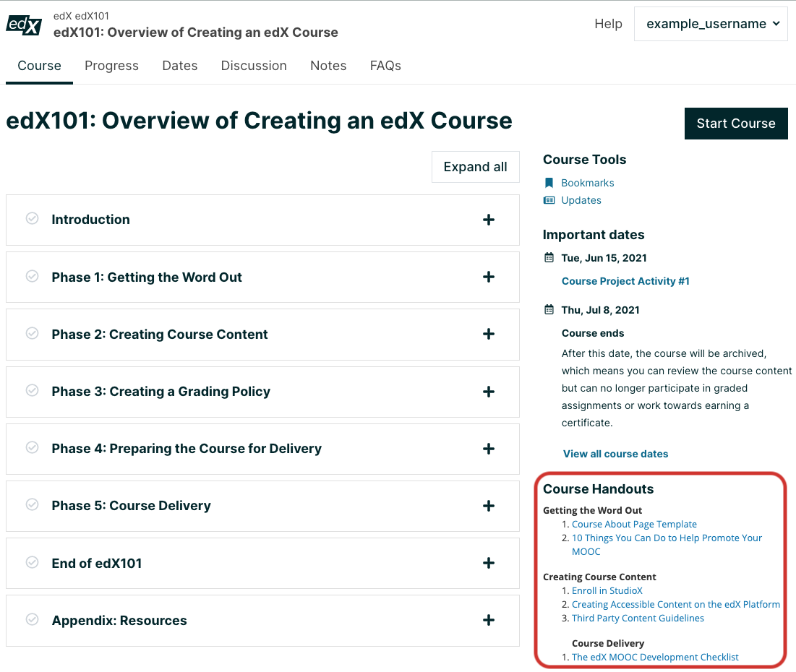The width and height of the screenshot is (796, 672).
Task: Click the completion circle next to Introduction
Action: (32, 220)
